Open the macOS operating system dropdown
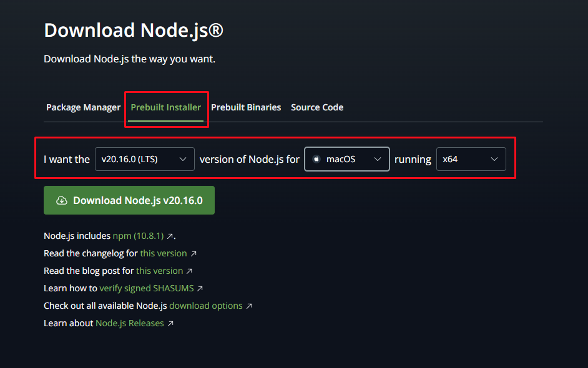The image size is (588, 368). (347, 159)
